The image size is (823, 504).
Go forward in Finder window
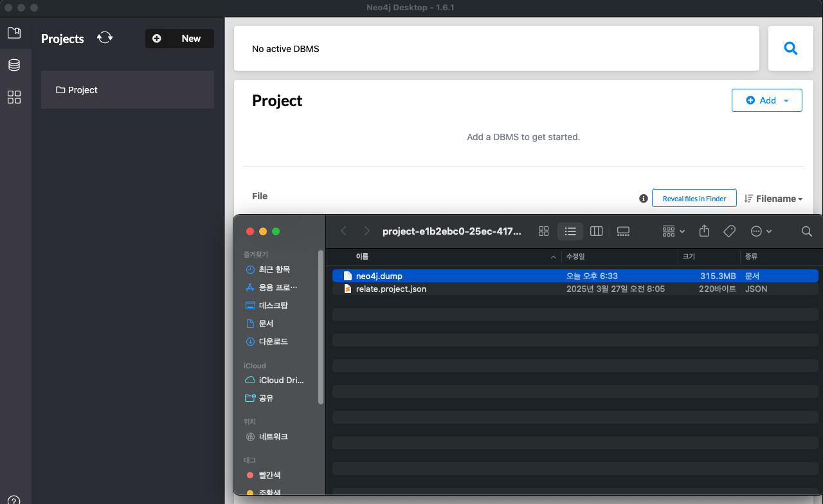point(366,231)
